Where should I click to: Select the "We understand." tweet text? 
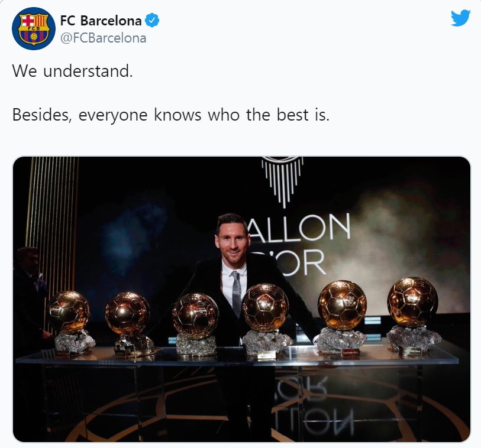[x=72, y=71]
